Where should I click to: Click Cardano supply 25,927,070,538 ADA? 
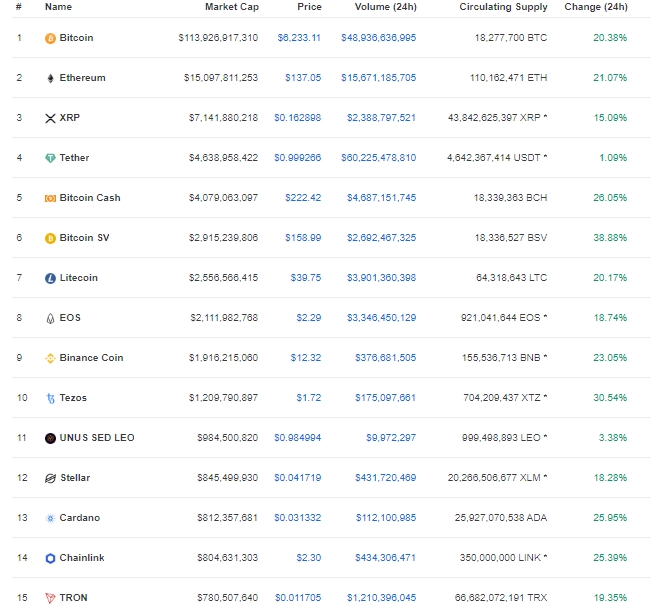click(x=501, y=518)
